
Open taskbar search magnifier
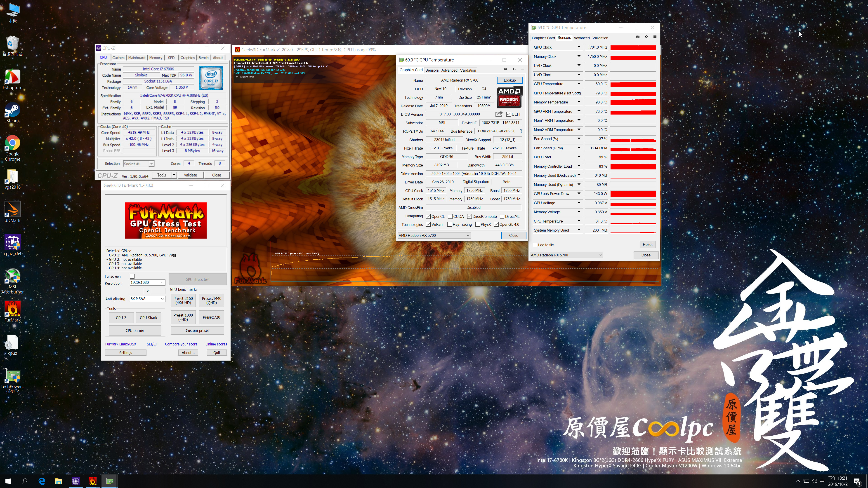(25, 481)
